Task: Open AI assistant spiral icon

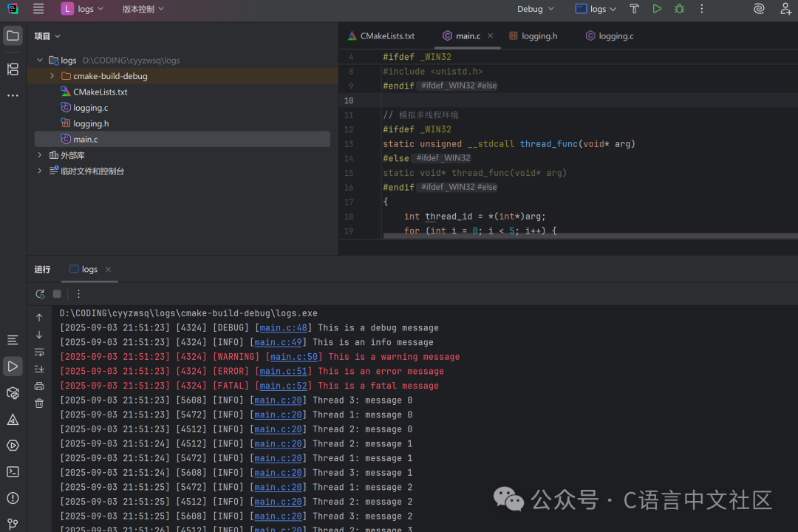Action: tap(759, 9)
